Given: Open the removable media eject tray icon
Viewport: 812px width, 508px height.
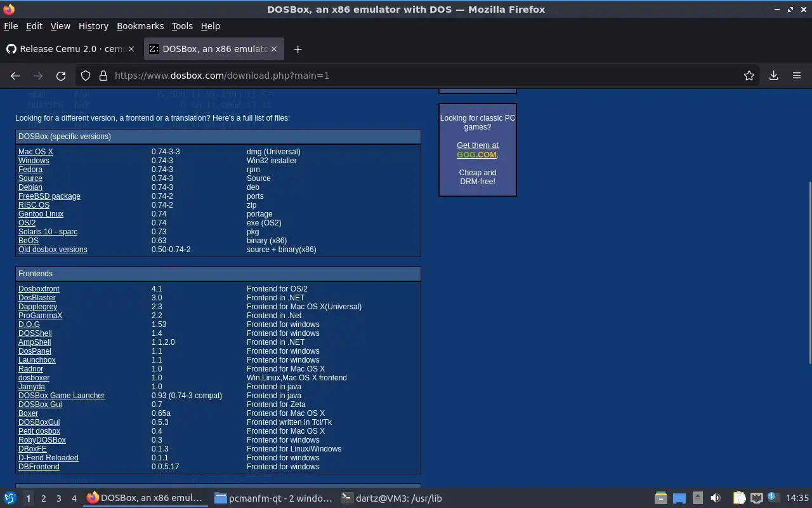Looking at the screenshot, I should click(697, 498).
